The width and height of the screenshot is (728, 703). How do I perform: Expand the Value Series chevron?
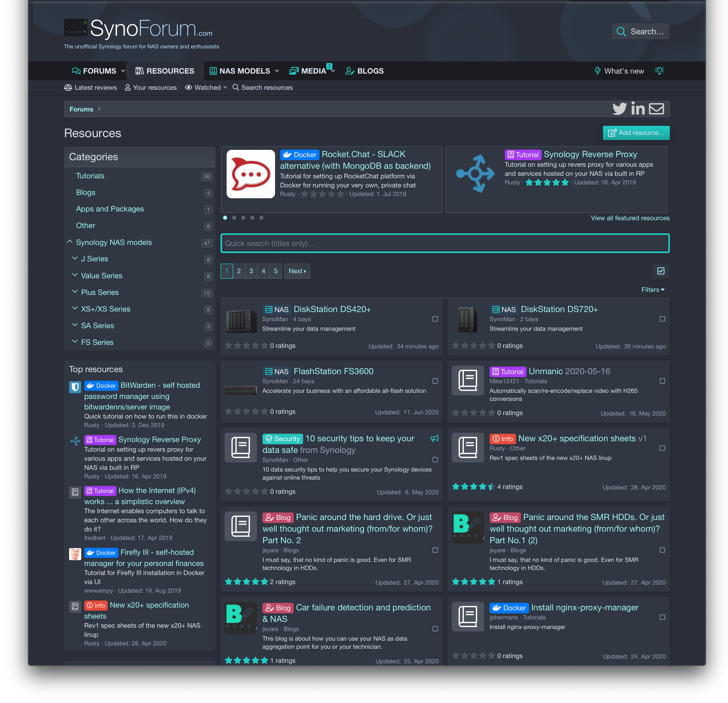coord(75,275)
